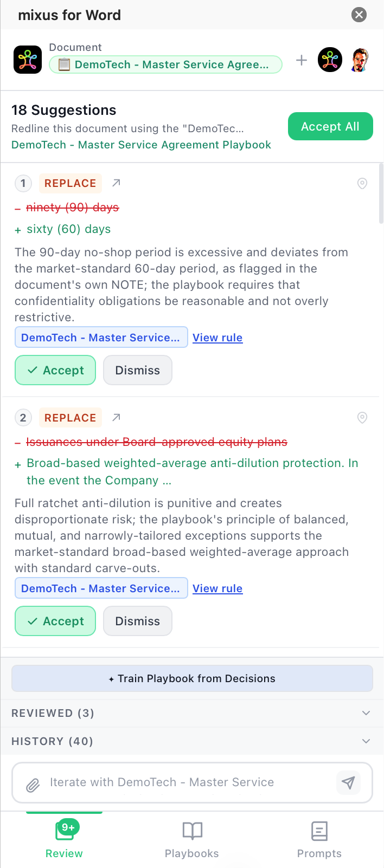Switch to the Prompts tab
Screen dimensions: 384x868
click(319, 840)
